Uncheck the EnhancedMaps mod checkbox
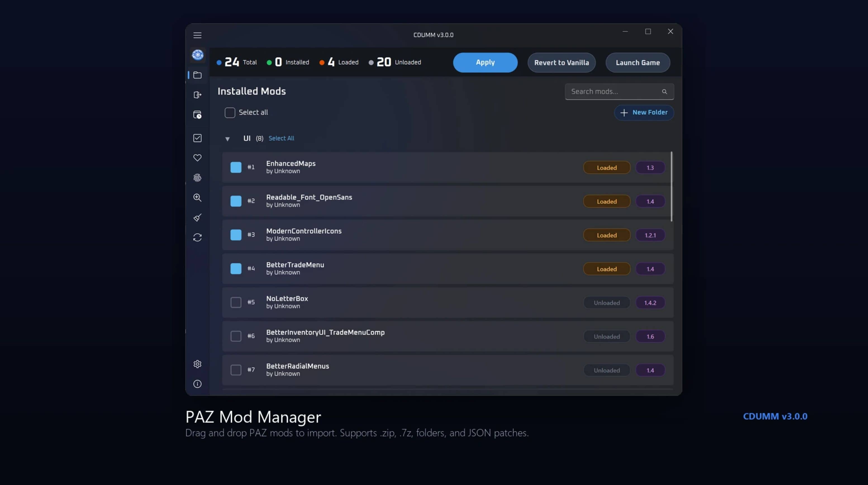Screen dimensions: 868x485 pos(236,168)
